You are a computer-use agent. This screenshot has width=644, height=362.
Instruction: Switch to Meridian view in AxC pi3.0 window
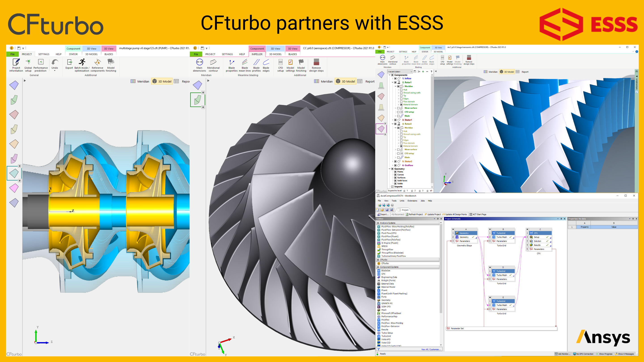pos(490,72)
